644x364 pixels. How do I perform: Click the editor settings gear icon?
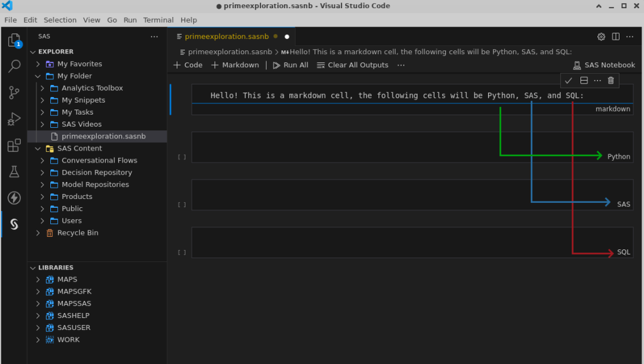[601, 37]
